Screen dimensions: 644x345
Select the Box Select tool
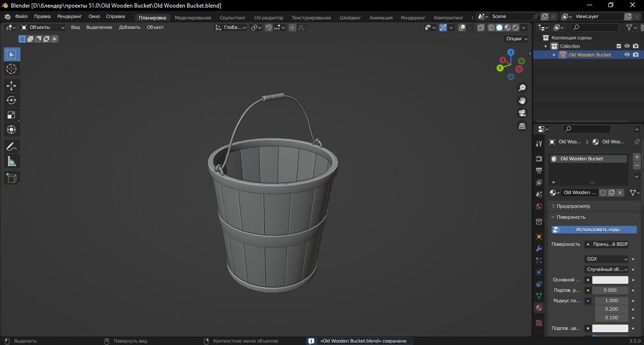[11, 55]
